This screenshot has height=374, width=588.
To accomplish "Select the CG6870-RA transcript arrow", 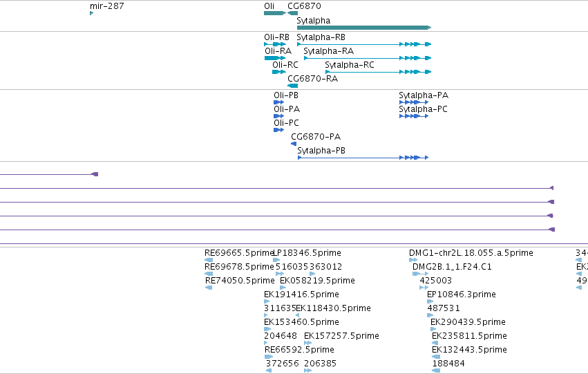I will (292, 86).
